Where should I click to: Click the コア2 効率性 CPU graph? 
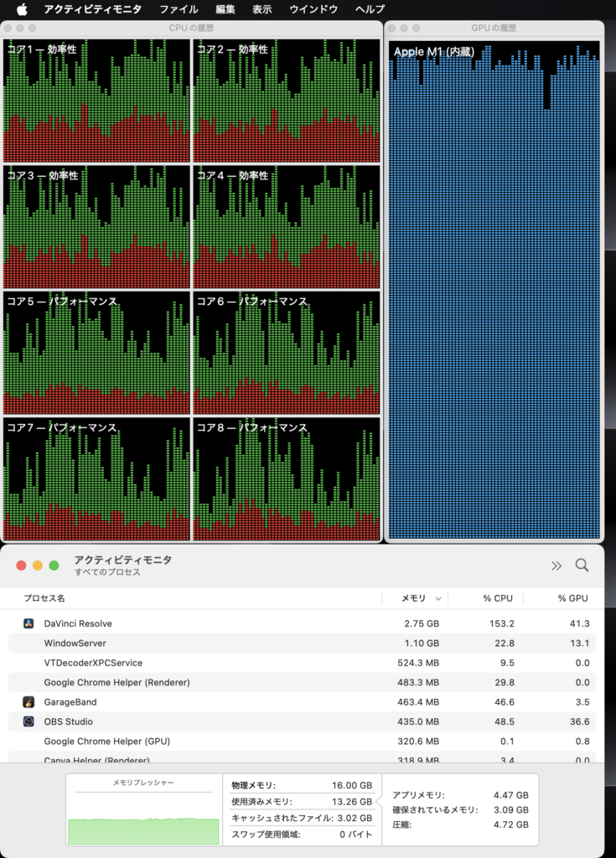[x=287, y=101]
